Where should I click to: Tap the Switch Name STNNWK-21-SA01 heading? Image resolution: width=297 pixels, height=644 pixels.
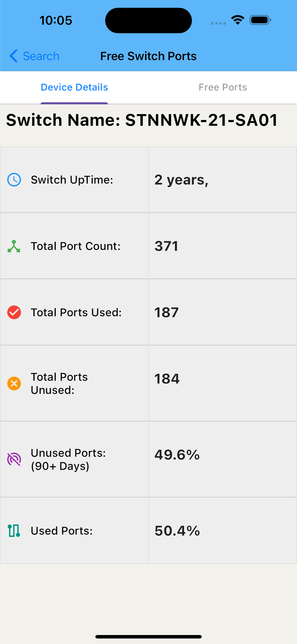[142, 120]
